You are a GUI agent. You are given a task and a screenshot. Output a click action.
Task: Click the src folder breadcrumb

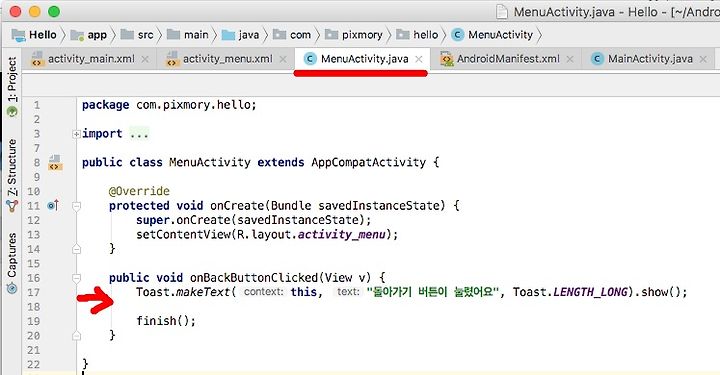pos(137,35)
